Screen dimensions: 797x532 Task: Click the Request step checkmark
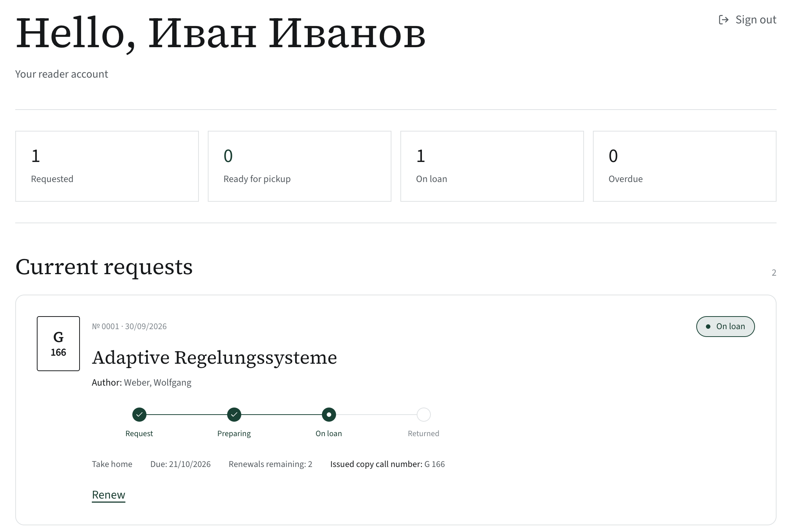[x=139, y=415]
